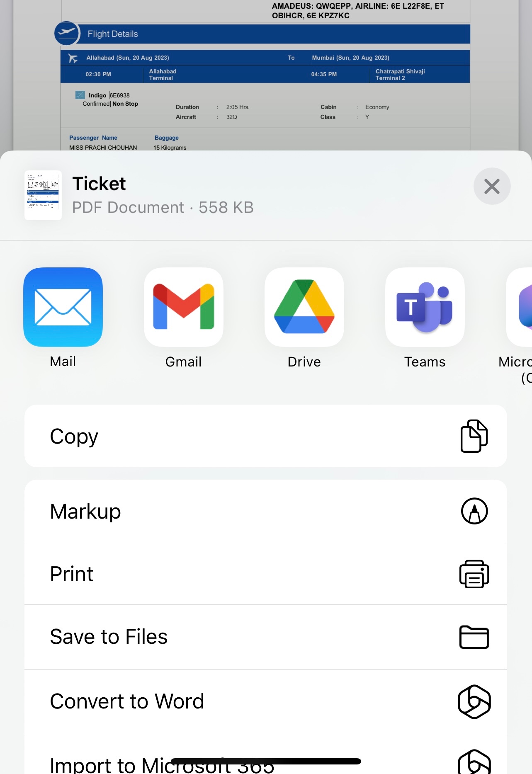Tap the '15 Kilograms' baggage value
The width and height of the screenshot is (532, 774).
170,148
